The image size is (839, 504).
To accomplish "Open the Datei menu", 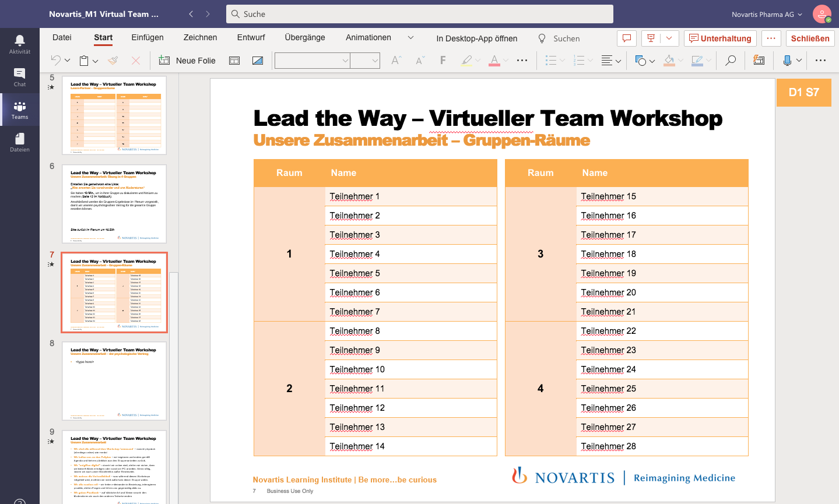I will click(62, 37).
